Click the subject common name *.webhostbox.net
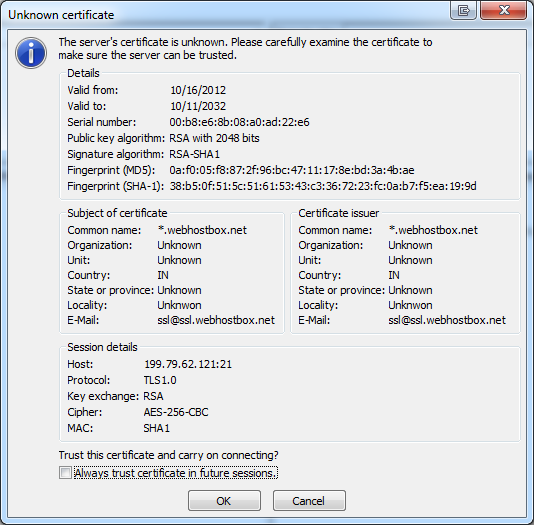The image size is (534, 525). (x=202, y=230)
